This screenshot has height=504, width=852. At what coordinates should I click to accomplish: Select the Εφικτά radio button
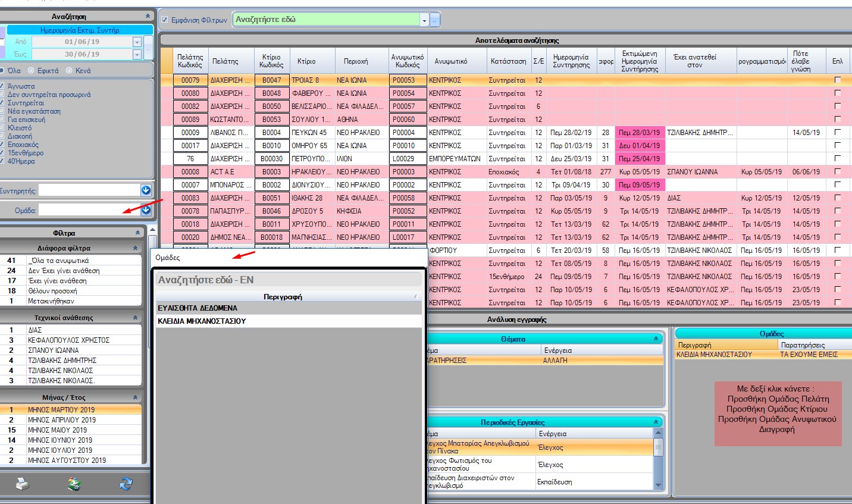tap(32, 70)
